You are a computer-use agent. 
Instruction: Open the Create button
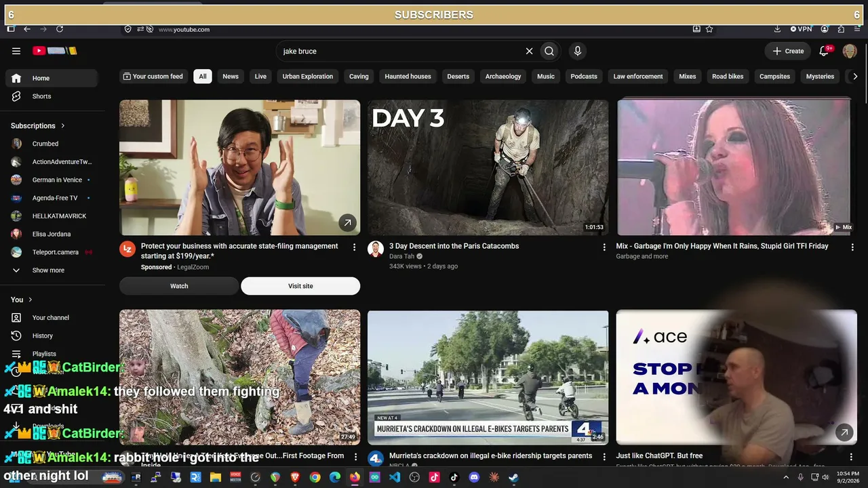[788, 51]
